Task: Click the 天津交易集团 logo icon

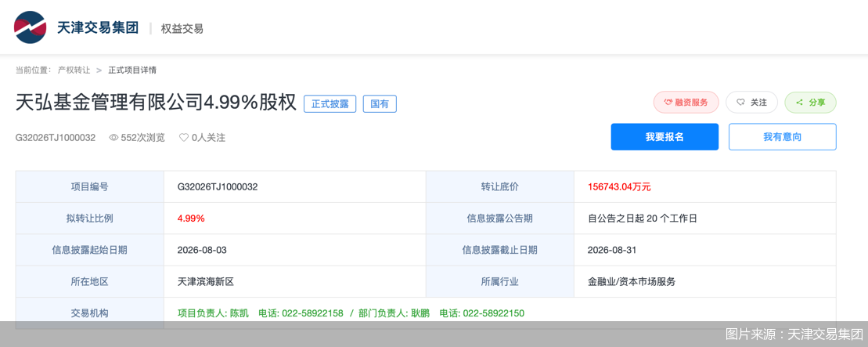Action: click(30, 27)
